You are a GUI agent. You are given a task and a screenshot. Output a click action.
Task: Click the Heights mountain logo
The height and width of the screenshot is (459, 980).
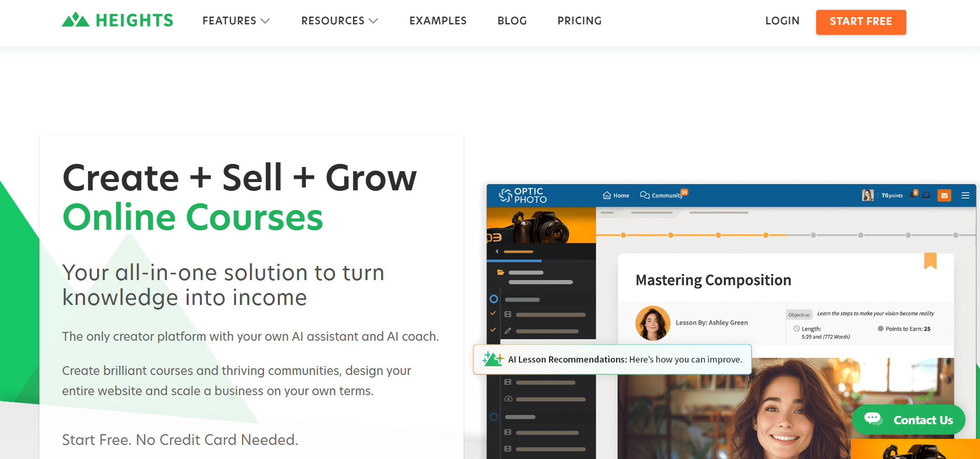76,20
